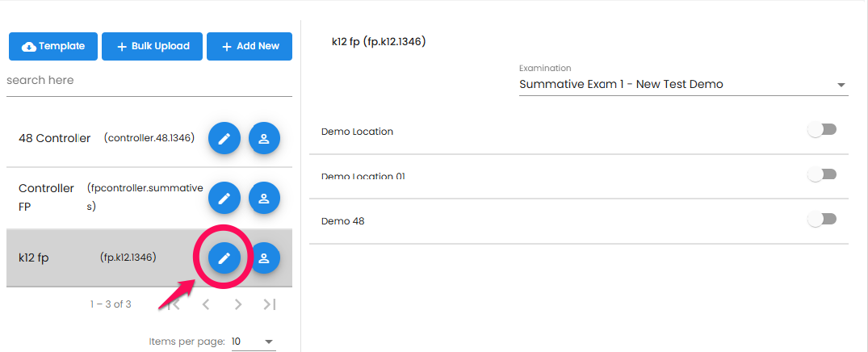Image resolution: width=868 pixels, height=352 pixels.
Task: Edit the Controller FP entry with pencil icon
Action: (224, 198)
